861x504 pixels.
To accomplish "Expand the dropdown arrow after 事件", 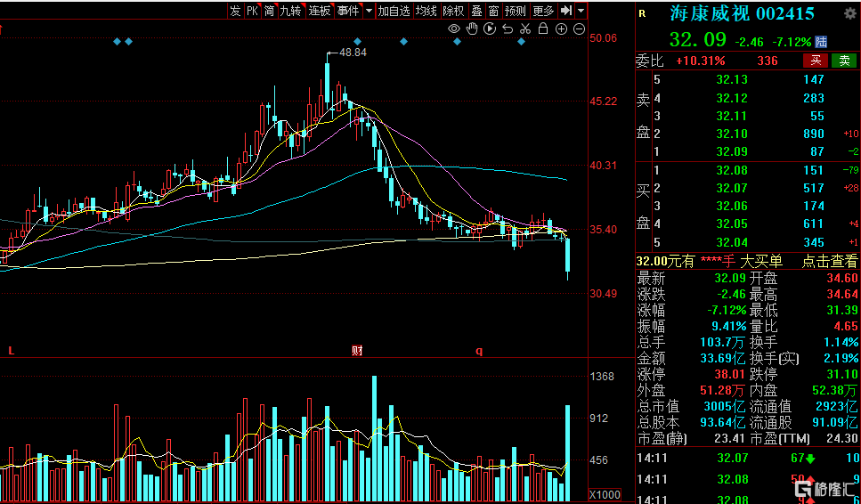I will pyautogui.click(x=369, y=11).
